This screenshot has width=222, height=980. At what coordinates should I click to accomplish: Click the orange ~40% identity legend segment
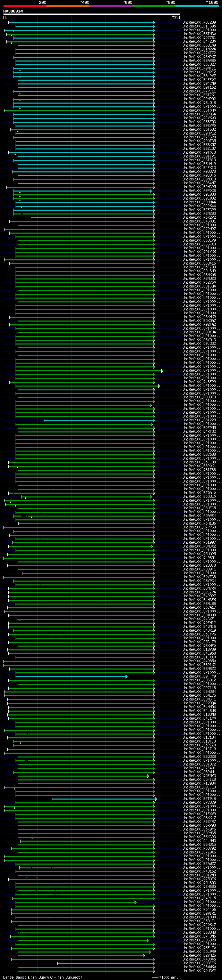tap(68, 6)
